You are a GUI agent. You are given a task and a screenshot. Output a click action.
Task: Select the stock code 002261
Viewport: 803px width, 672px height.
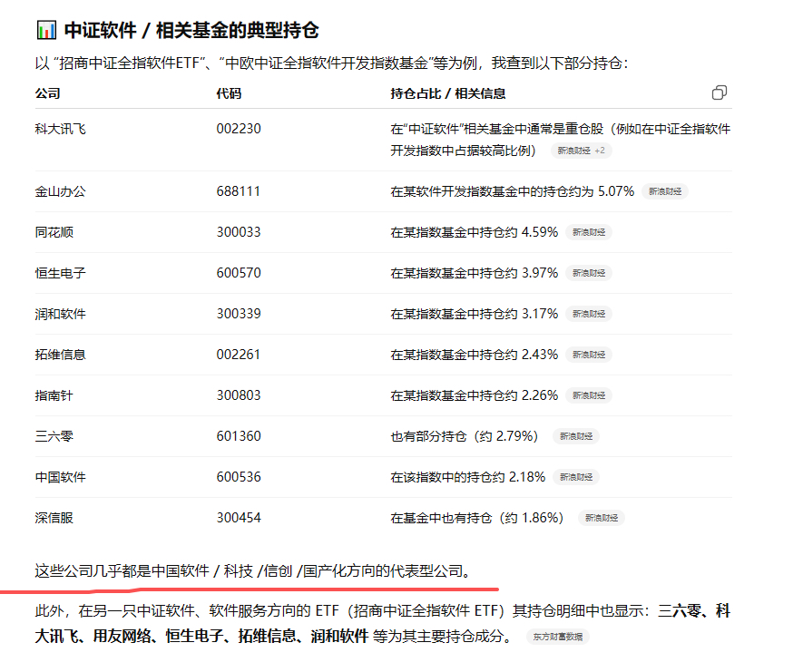pyautogui.click(x=238, y=355)
